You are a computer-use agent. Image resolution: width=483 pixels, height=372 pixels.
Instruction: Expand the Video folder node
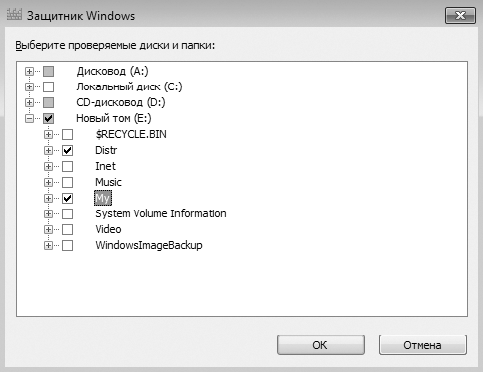(48, 229)
